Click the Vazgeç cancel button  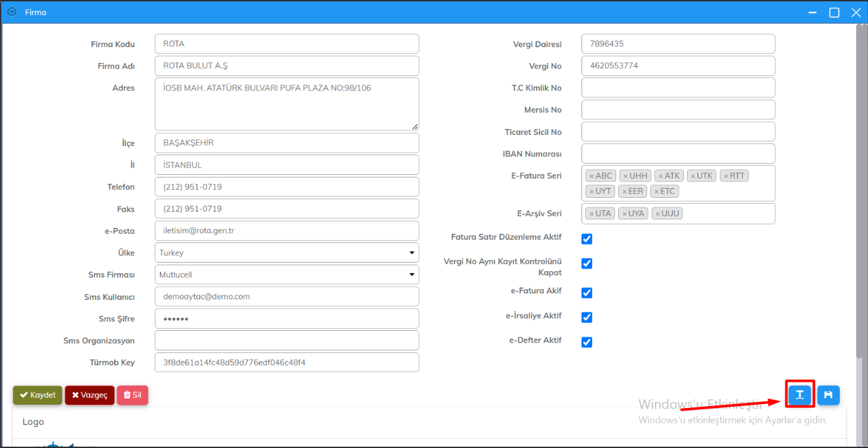click(x=90, y=395)
